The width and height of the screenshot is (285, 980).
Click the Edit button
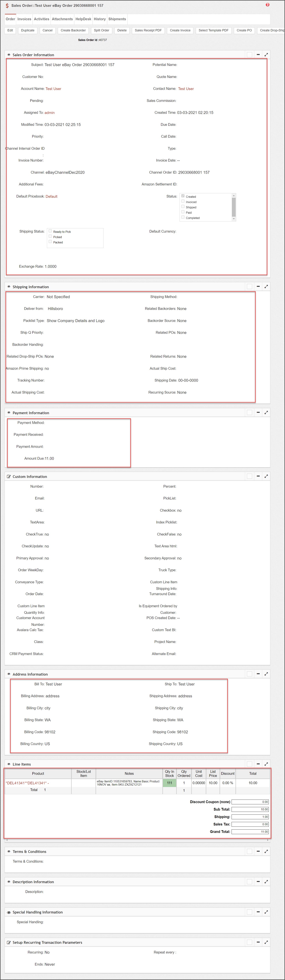coord(10,30)
